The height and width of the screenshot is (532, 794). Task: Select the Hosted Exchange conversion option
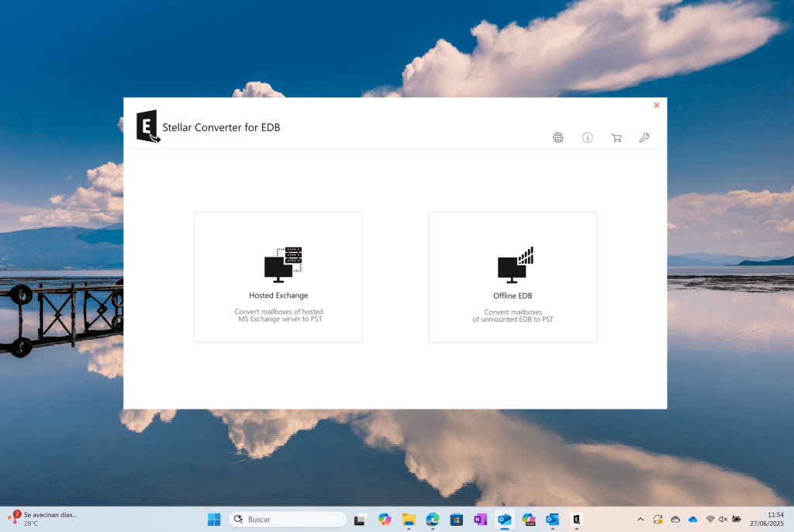pyautogui.click(x=278, y=277)
